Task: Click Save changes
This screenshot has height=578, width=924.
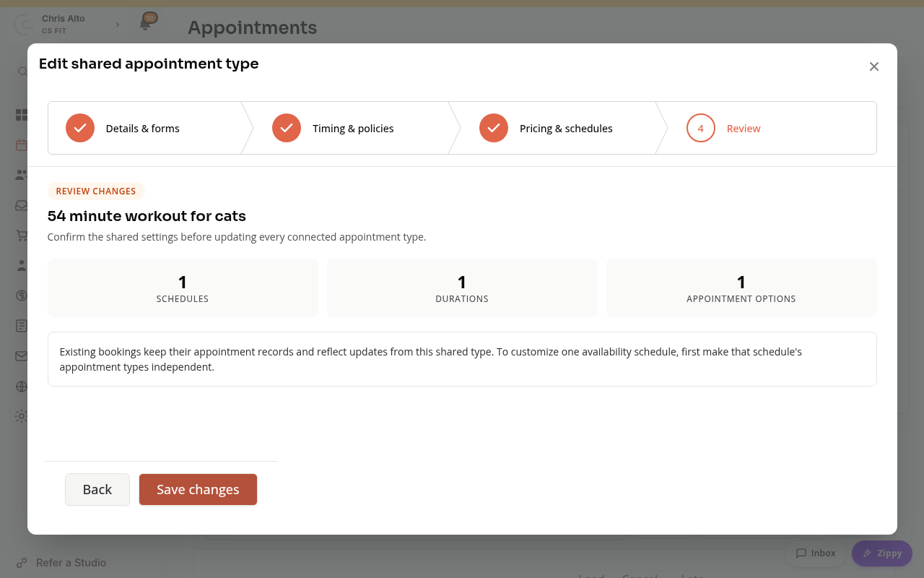Action: [x=198, y=490]
